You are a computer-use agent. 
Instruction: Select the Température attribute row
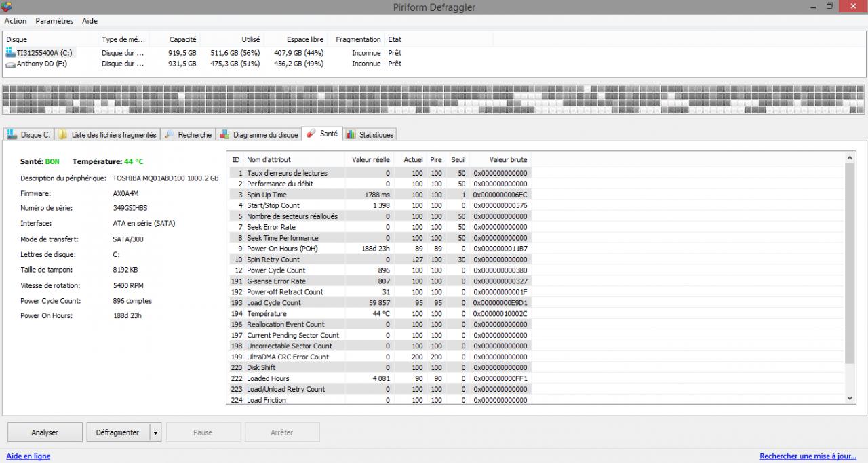coord(378,314)
